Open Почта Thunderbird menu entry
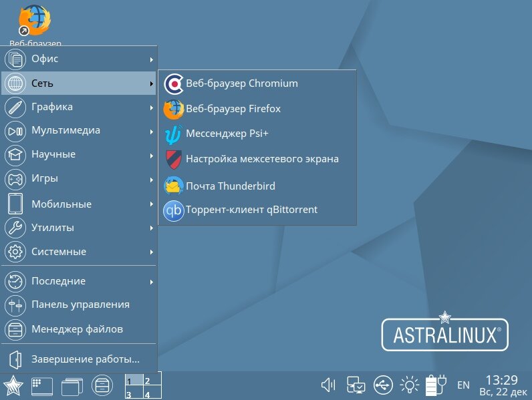 (257, 186)
